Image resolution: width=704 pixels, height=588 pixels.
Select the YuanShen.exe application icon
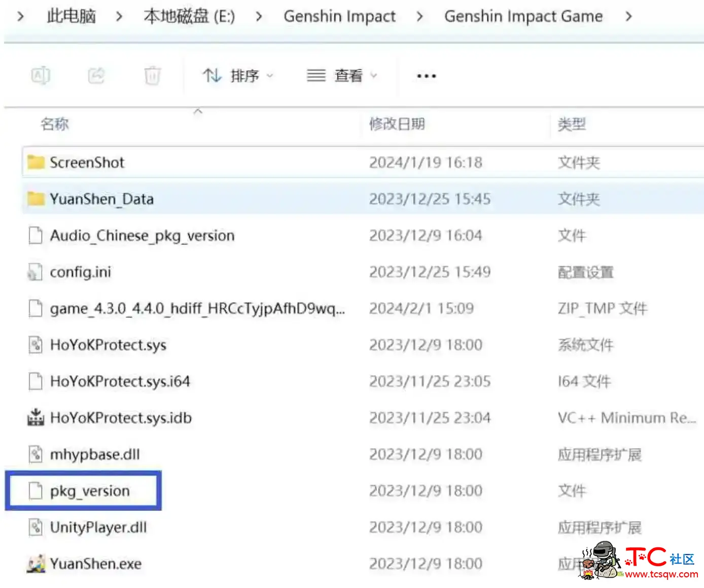(36, 564)
